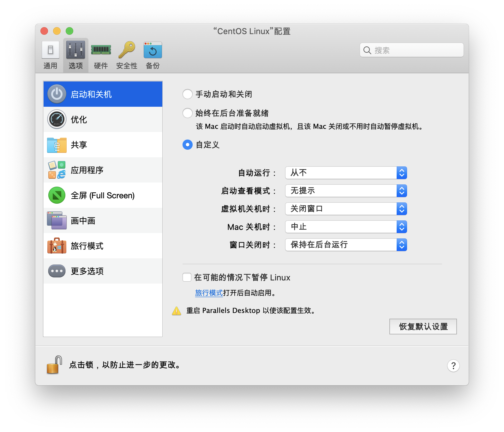Image resolution: width=504 pixels, height=432 pixels.
Task: Open the 安全性 (Security) key icon
Action: coord(127,50)
